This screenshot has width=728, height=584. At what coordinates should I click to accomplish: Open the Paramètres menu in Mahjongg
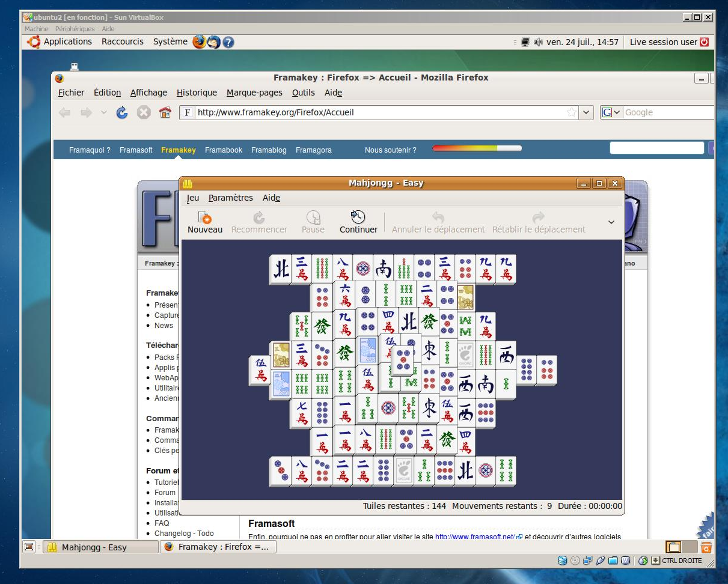tap(231, 198)
